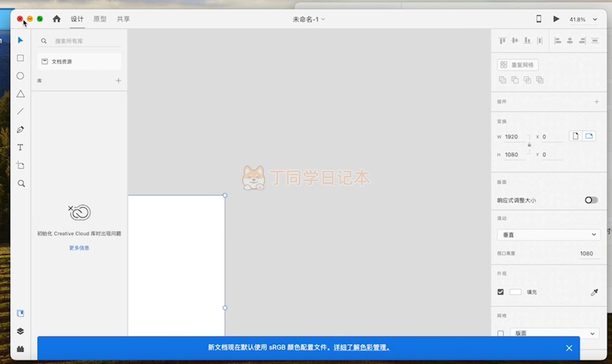Toggle responsive resize switch
This screenshot has width=612, height=364.
click(591, 200)
